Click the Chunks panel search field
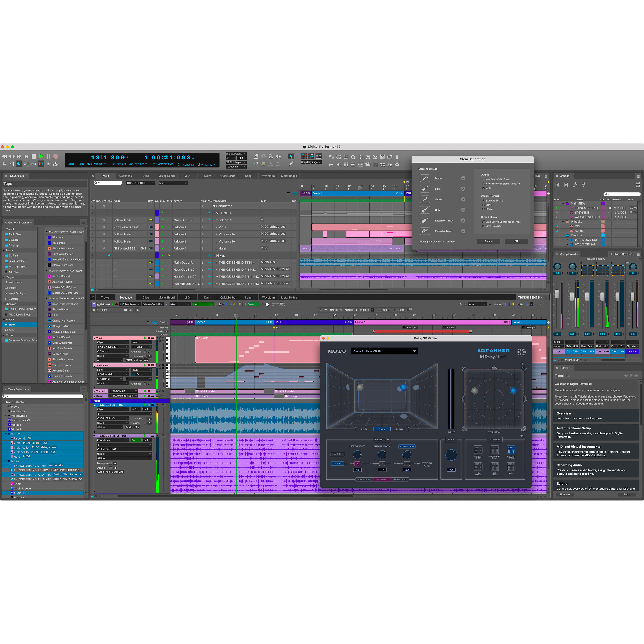 point(622,194)
